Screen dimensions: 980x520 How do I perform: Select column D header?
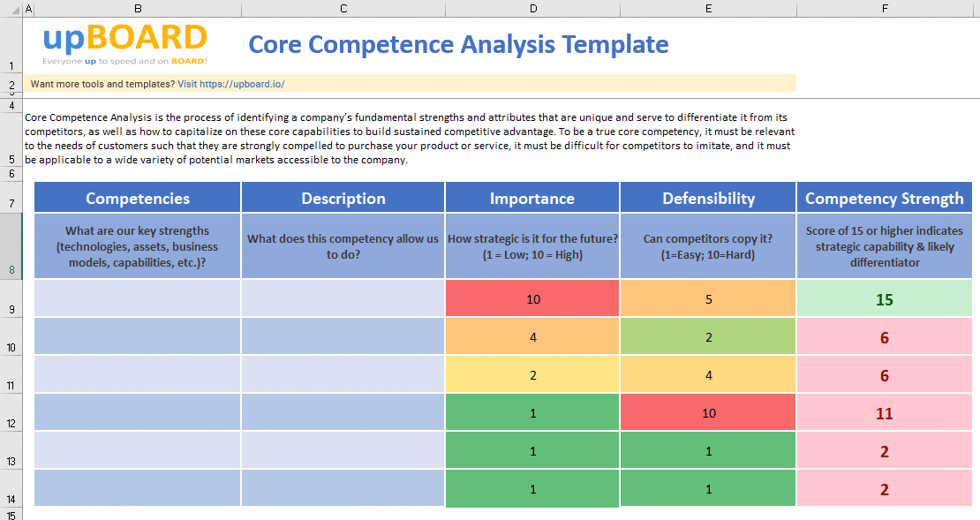[533, 9]
